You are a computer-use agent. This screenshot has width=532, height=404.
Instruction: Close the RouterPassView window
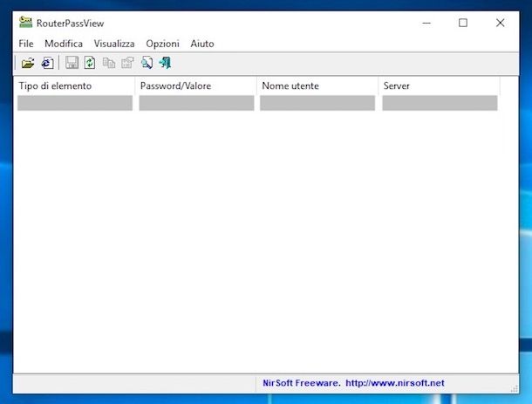(x=500, y=23)
